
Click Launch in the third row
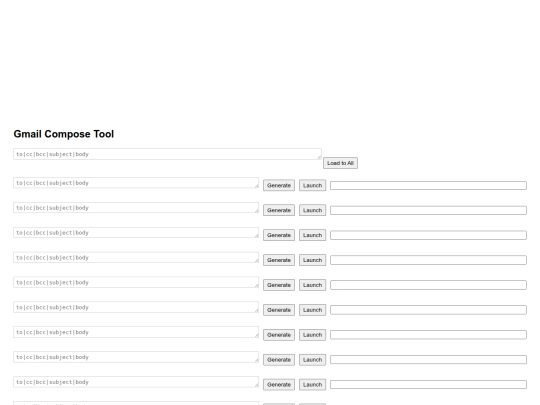312,235
